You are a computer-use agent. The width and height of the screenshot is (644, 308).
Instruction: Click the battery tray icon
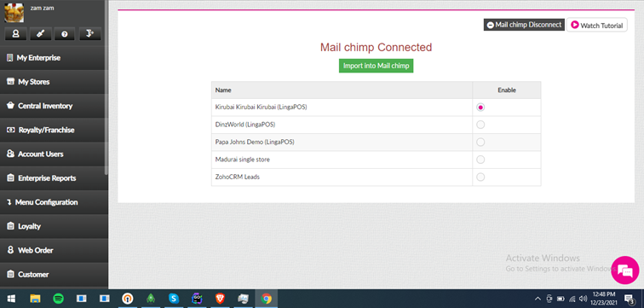coord(561,299)
